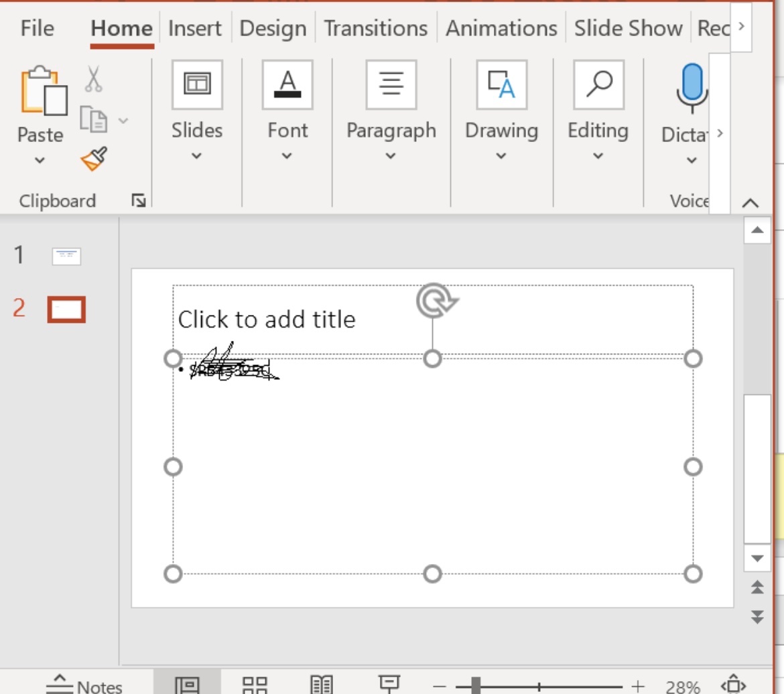Select slide 1 thumbnail
Viewport: 784px width, 694px height.
[x=66, y=256]
